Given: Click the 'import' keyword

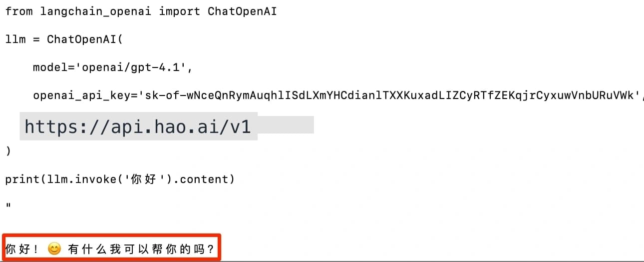Looking at the screenshot, I should (x=179, y=11).
